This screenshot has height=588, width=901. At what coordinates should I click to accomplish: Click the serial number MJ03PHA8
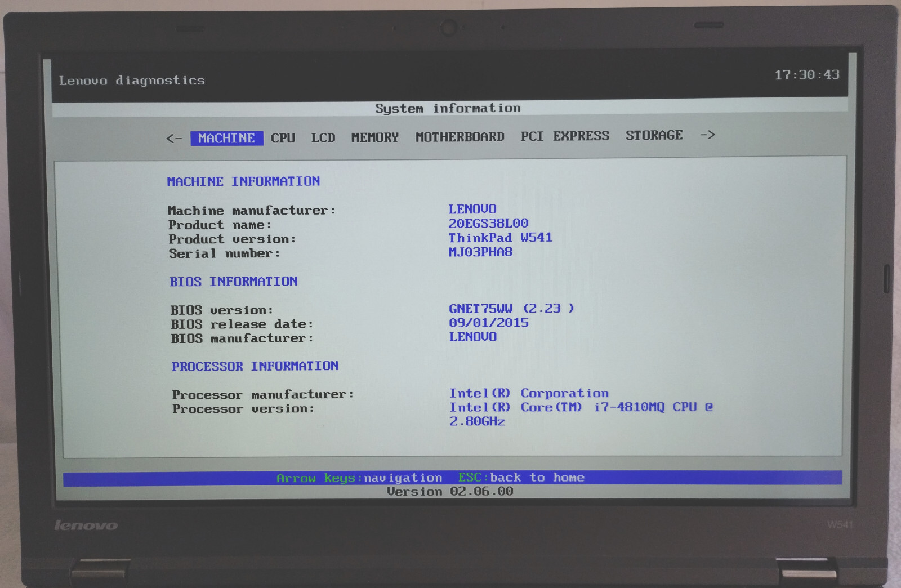[480, 252]
